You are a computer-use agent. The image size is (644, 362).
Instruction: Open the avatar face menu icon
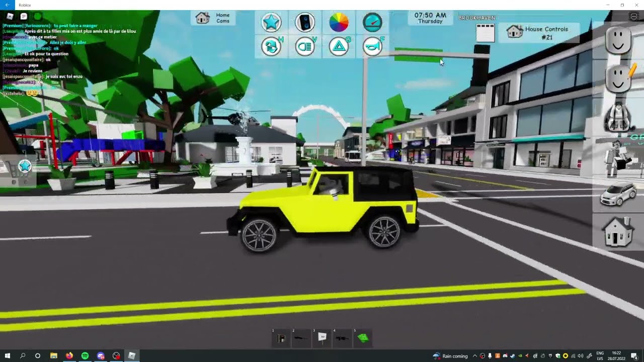[x=618, y=40]
